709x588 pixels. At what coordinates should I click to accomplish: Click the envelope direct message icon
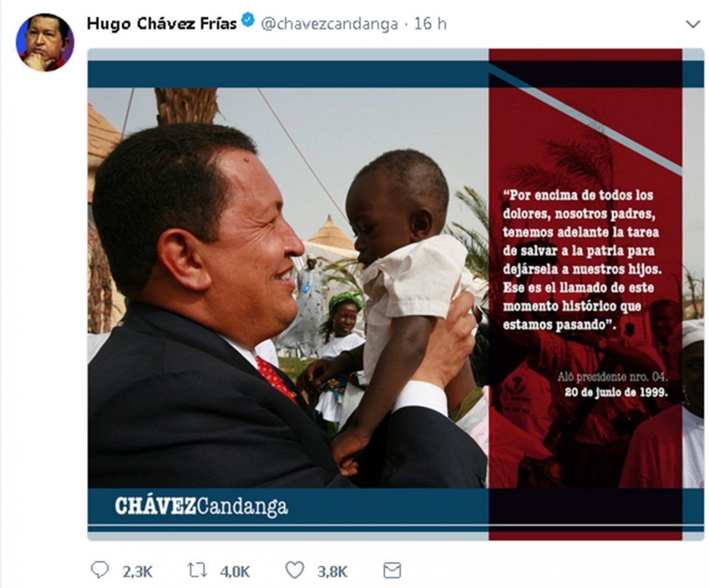[x=392, y=571]
